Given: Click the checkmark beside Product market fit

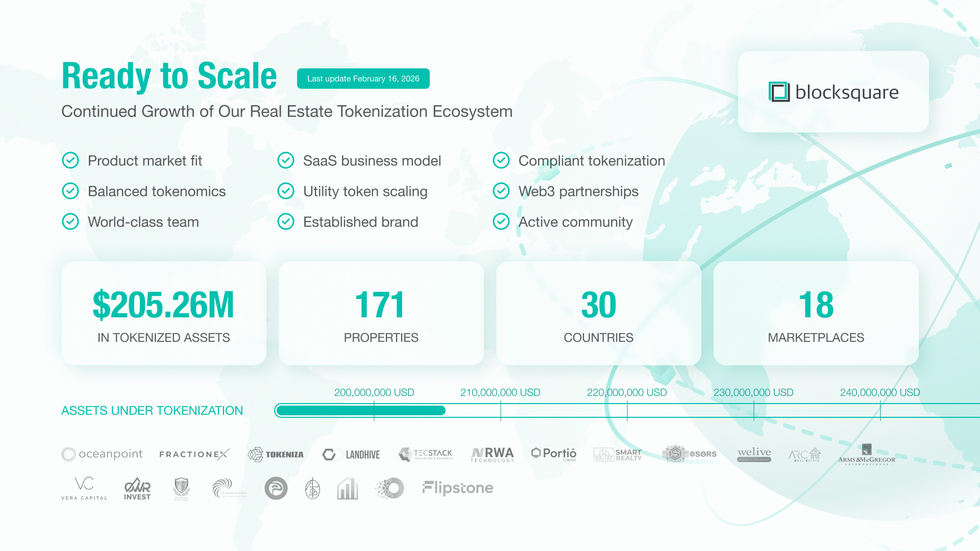Looking at the screenshot, I should click(70, 161).
